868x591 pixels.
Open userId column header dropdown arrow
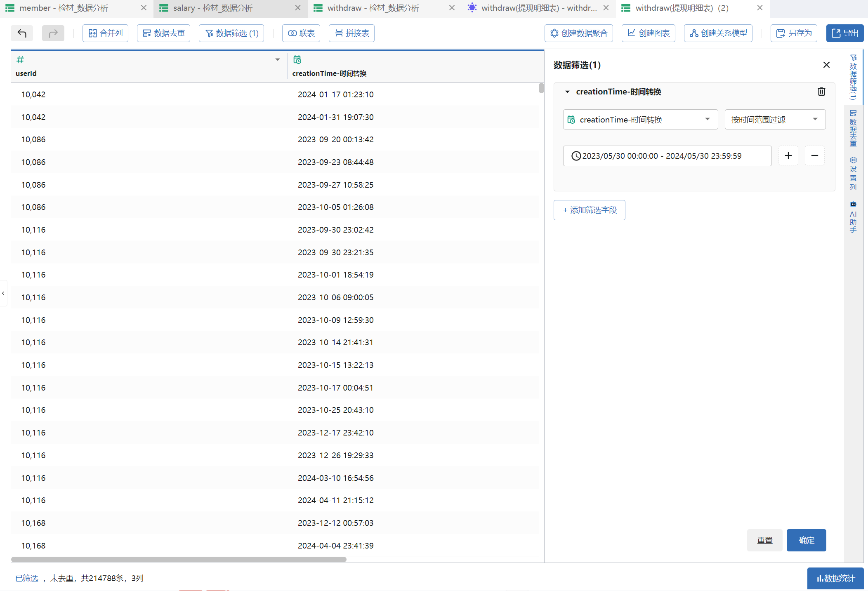point(278,60)
